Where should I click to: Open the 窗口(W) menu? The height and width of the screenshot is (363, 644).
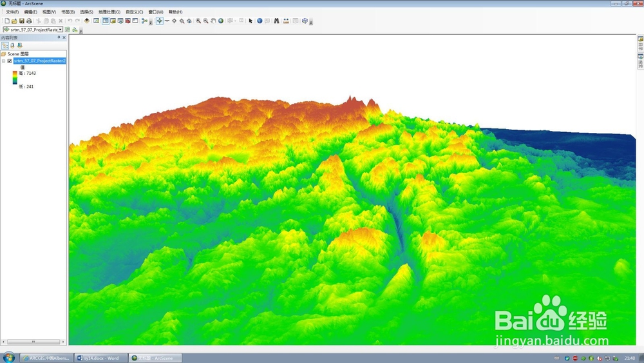156,12
